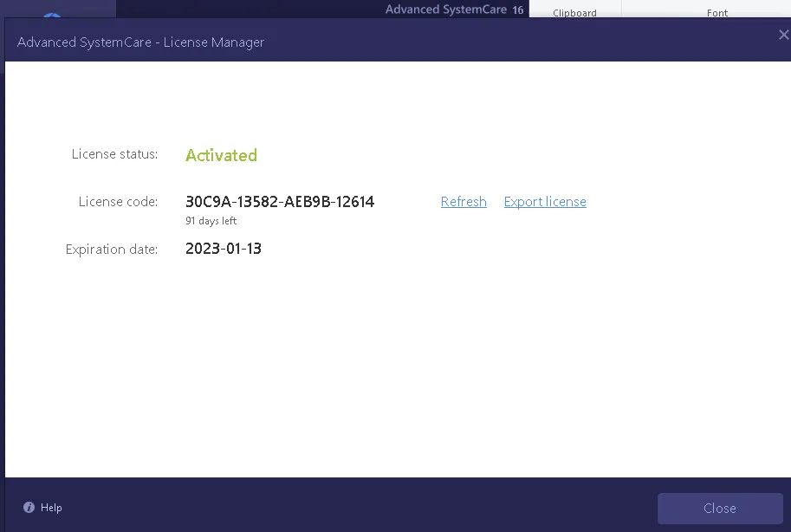This screenshot has height=532, width=791.
Task: Click the "License status:" label
Action: (x=114, y=154)
